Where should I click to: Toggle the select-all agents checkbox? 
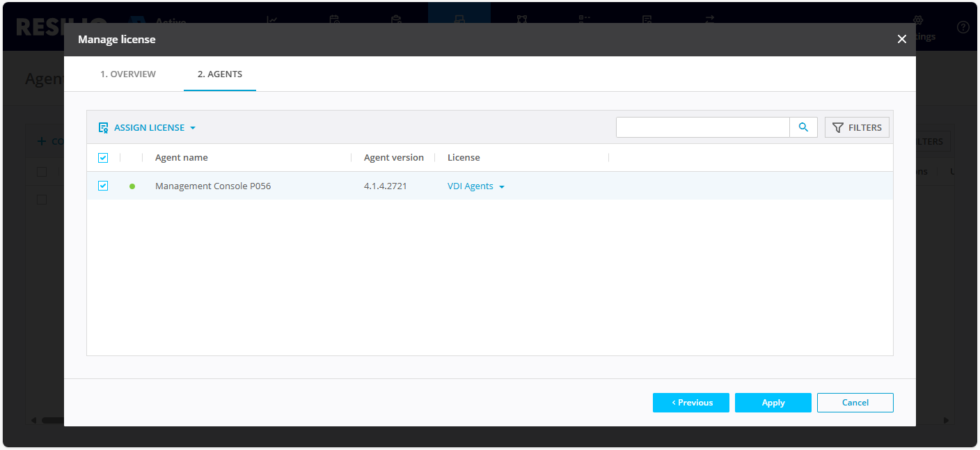click(103, 158)
